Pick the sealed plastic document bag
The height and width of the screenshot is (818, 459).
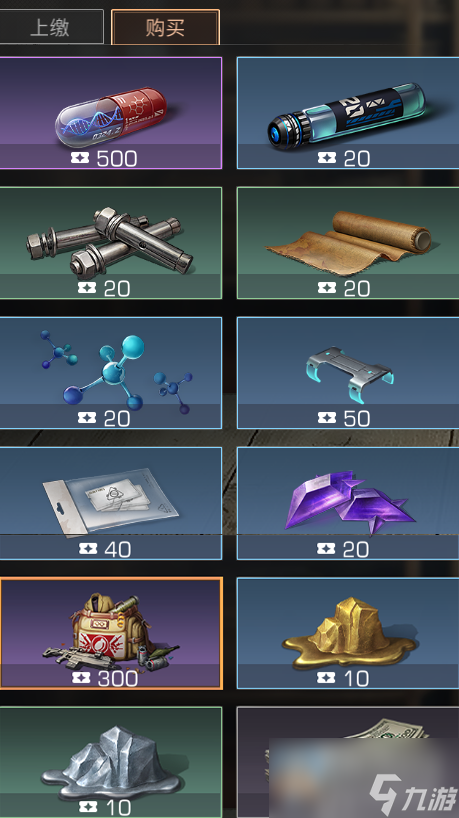tap(111, 503)
